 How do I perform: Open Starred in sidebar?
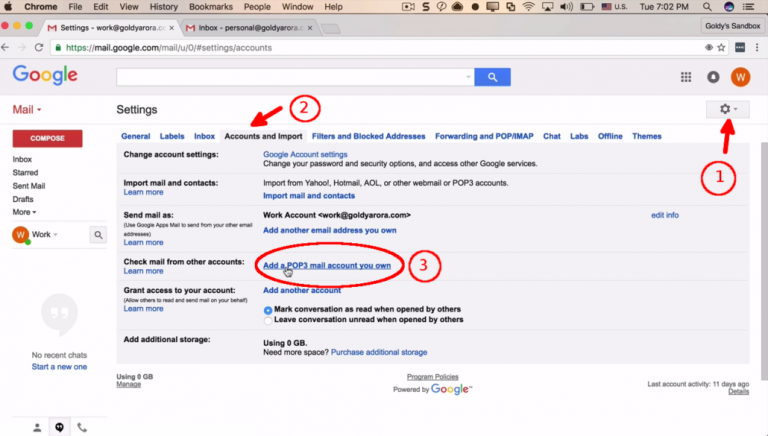point(25,172)
